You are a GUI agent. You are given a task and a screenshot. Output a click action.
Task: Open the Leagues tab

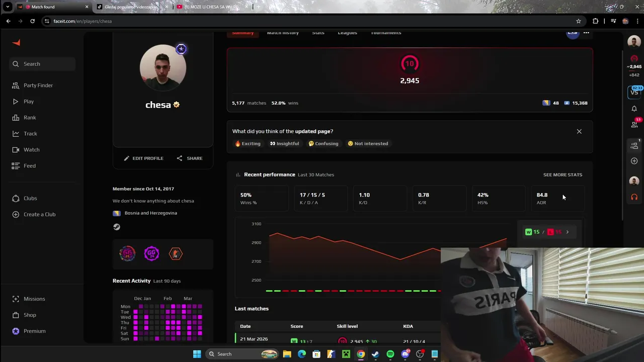click(347, 33)
